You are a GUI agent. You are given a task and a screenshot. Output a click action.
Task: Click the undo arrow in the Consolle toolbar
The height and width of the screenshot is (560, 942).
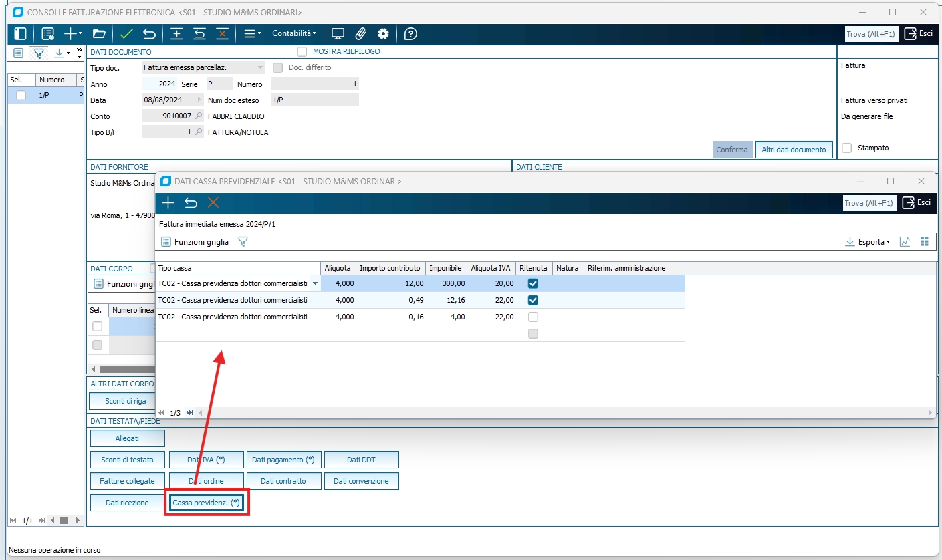coord(149,34)
